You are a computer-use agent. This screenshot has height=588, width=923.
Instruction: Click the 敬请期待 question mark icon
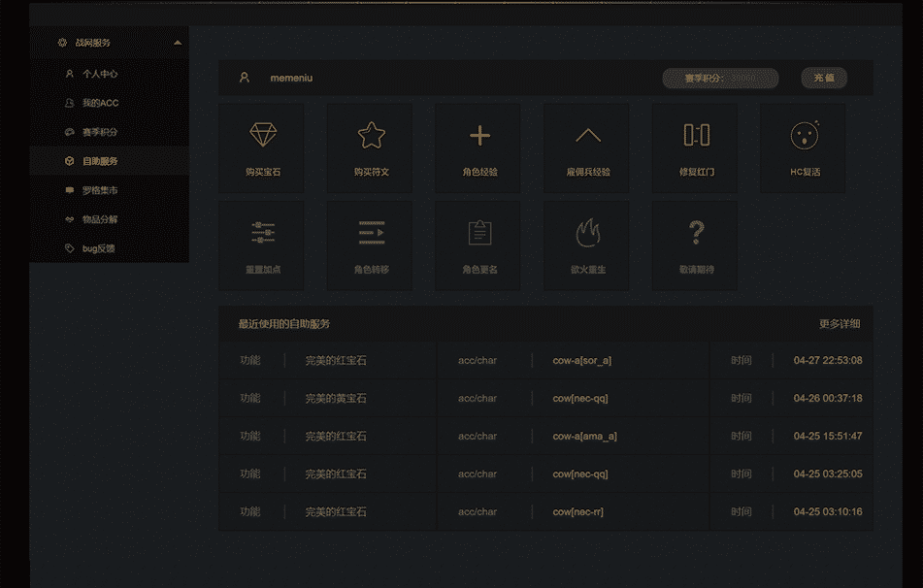696,233
